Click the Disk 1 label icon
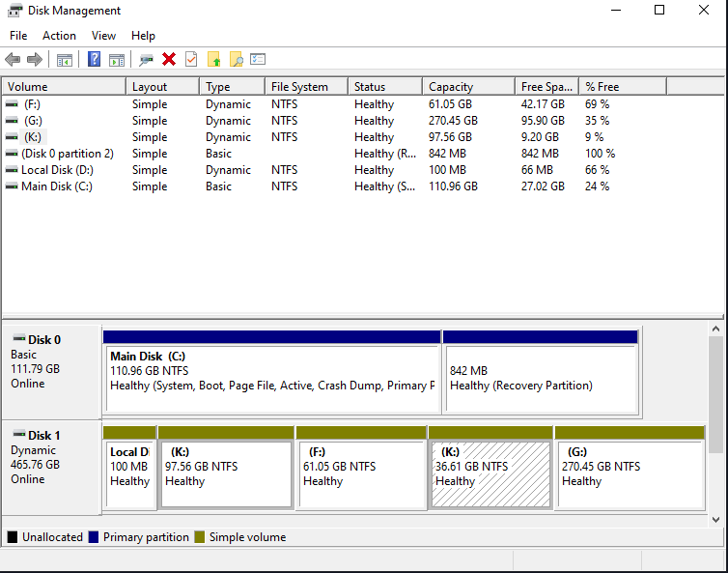Image resolution: width=728 pixels, height=573 pixels. [19, 434]
